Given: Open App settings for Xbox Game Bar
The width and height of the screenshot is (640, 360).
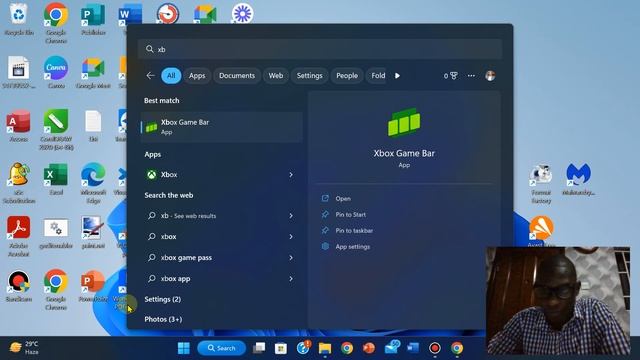Looking at the screenshot, I should click(x=352, y=247).
